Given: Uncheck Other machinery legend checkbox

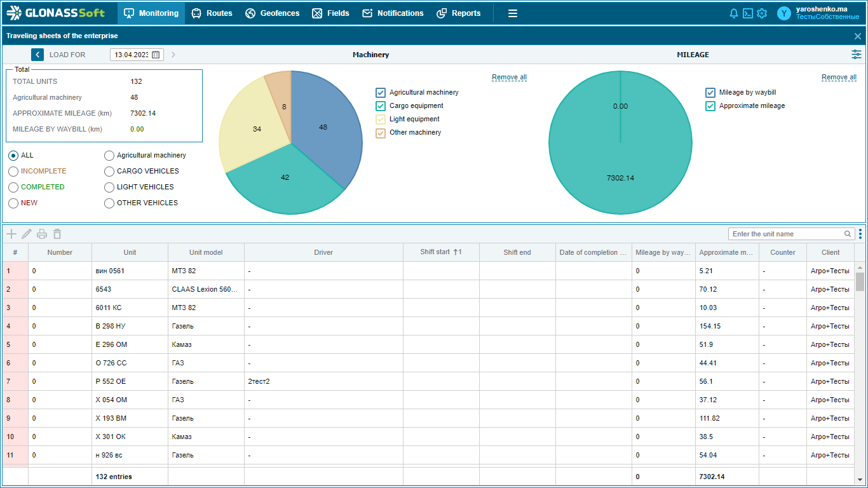Looking at the screenshot, I should pos(381,133).
